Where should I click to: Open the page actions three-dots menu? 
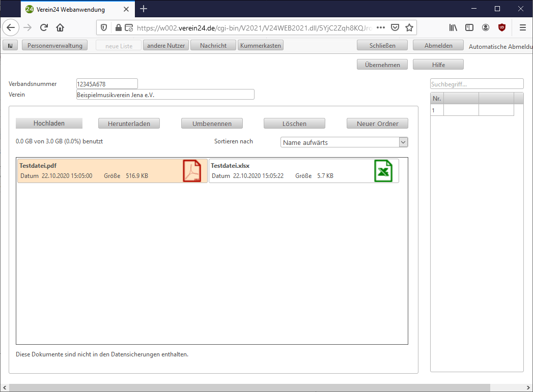(380, 27)
